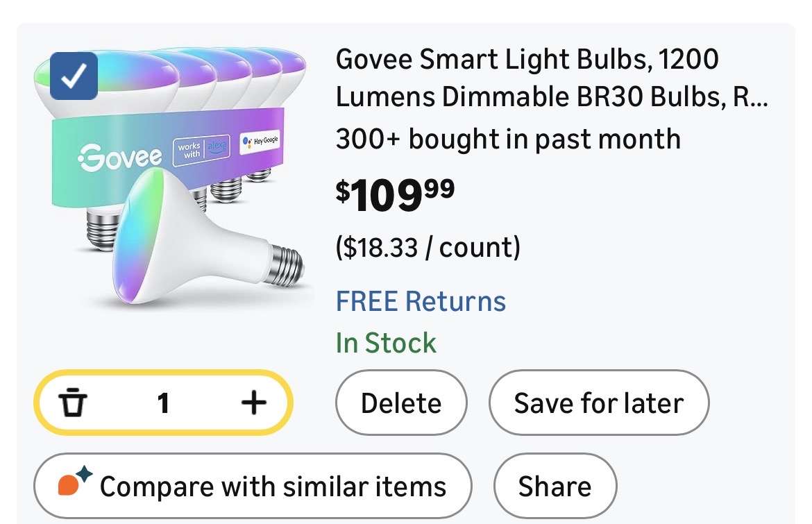The width and height of the screenshot is (812, 524).
Task: Click Compare with similar items button
Action: coord(253,486)
